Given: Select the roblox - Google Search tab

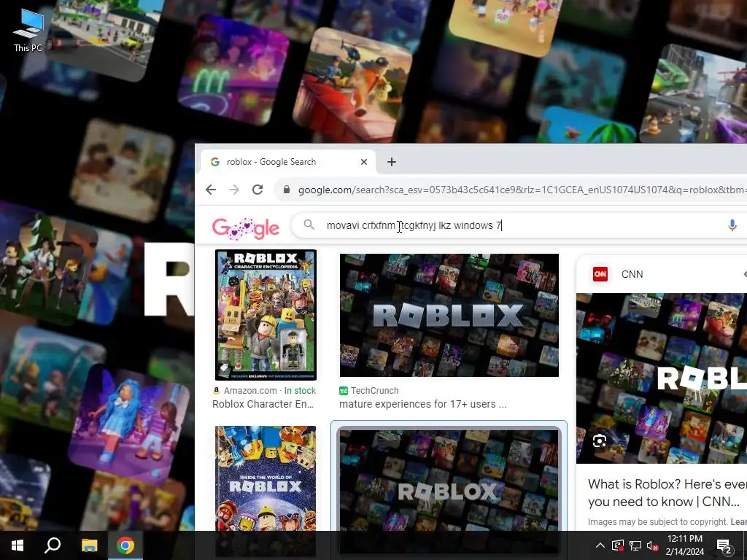Looking at the screenshot, I should [287, 162].
